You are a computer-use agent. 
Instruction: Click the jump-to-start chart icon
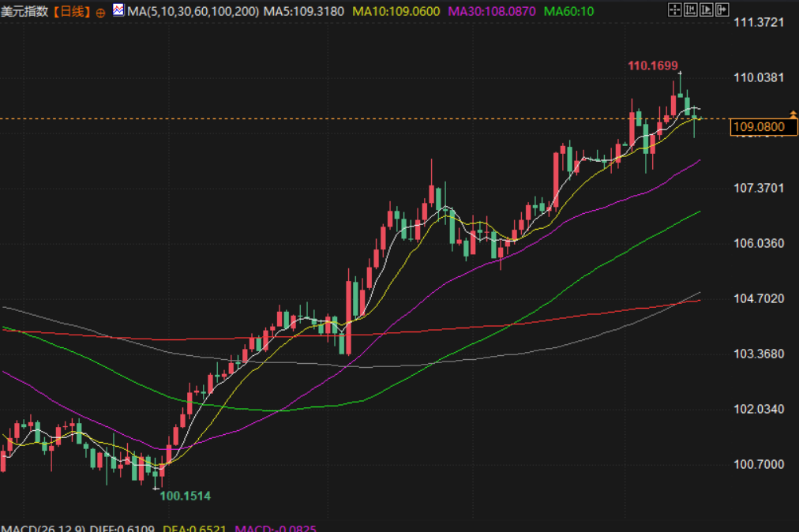coord(692,10)
